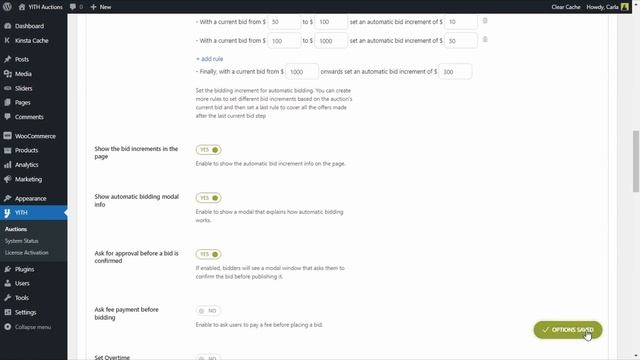Click the YITH logo icon in sidebar
This screenshot has width=640, height=360.
point(7,213)
